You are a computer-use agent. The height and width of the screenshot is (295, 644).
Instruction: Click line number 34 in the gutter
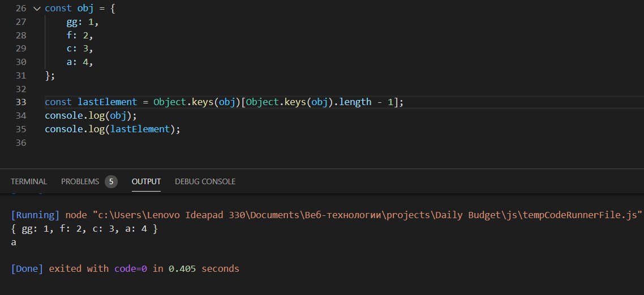(x=21, y=116)
